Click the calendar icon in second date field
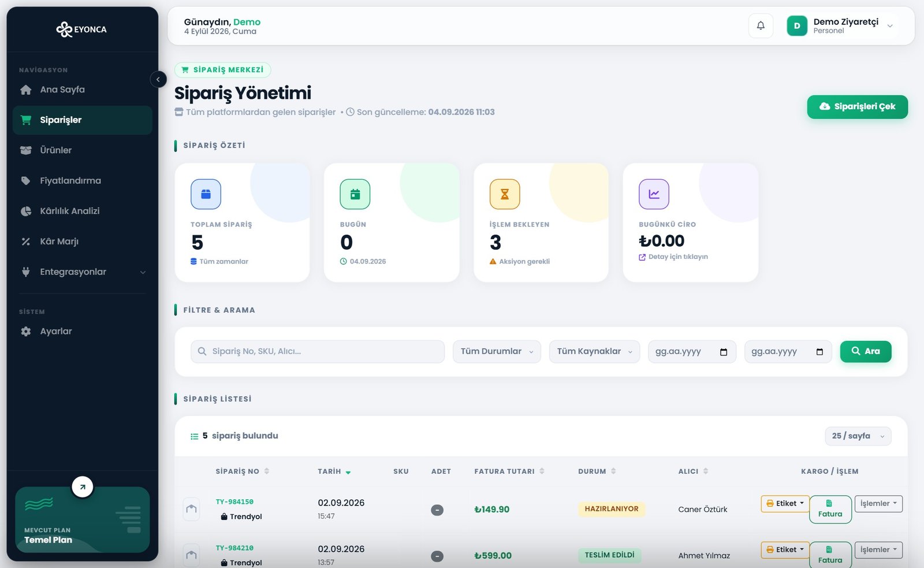Viewport: 924px width, 568px height. pos(819,352)
